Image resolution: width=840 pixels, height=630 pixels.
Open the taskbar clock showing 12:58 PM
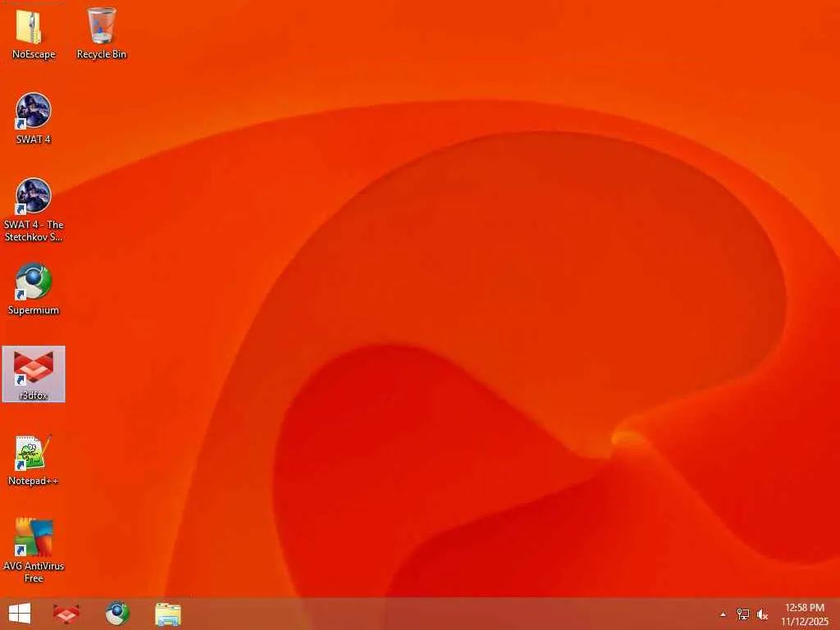point(804,614)
